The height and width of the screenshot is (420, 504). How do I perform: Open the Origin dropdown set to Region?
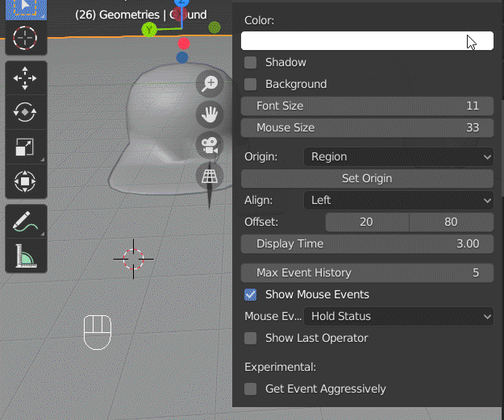coord(398,157)
